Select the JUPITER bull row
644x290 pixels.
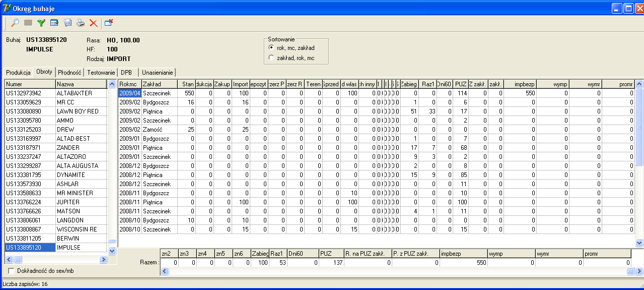pyautogui.click(x=56, y=202)
